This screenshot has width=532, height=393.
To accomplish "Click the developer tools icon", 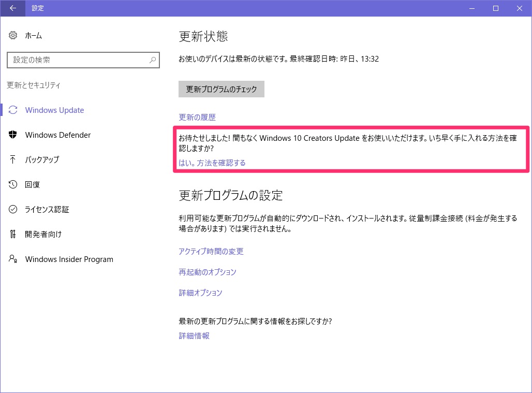I will click(x=13, y=234).
